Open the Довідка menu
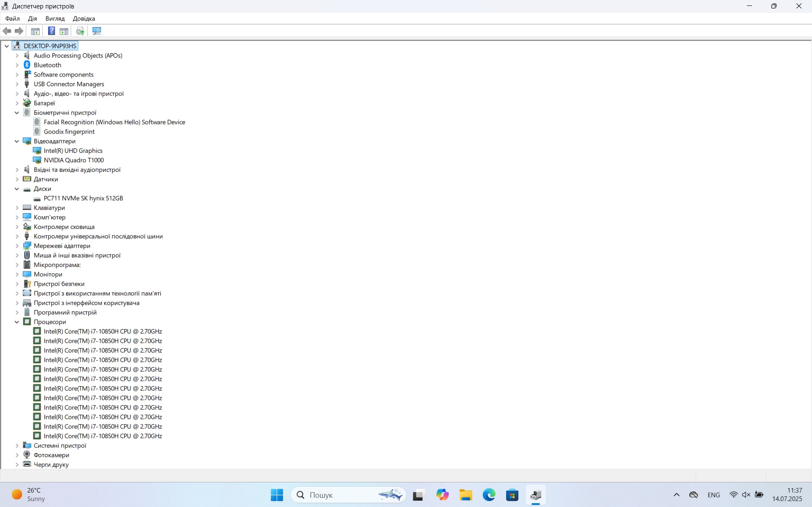 tap(84, 18)
